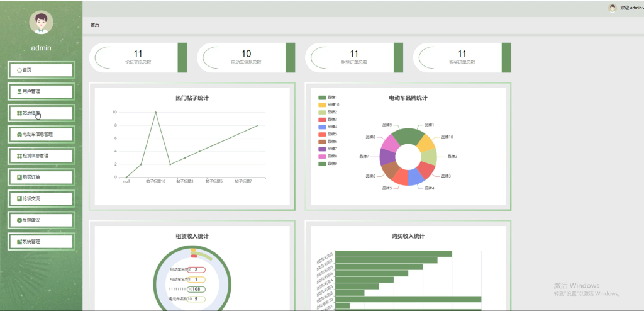This screenshot has width=644, height=311.
Task: Toggle the 品牌10 yellow legend entry
Action: click(328, 105)
